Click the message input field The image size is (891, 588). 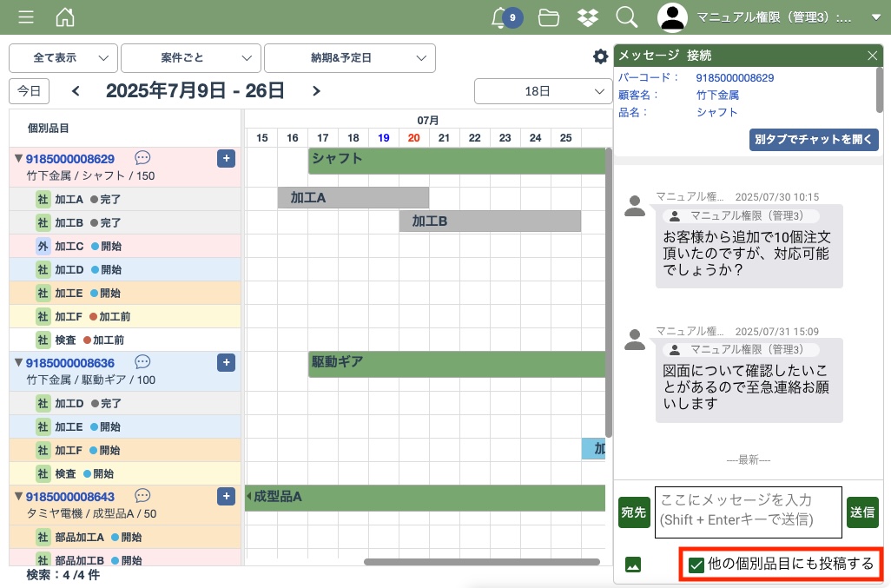point(747,512)
